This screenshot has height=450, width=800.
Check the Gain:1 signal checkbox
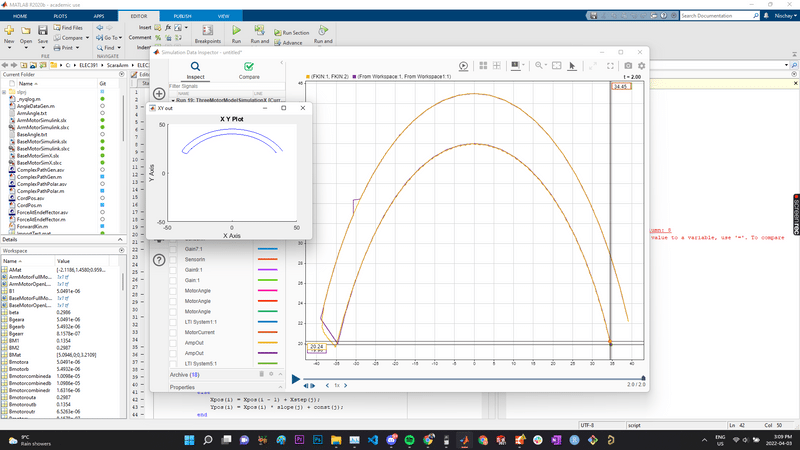click(x=173, y=280)
